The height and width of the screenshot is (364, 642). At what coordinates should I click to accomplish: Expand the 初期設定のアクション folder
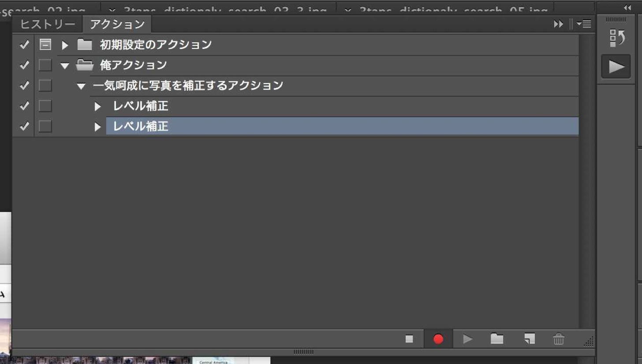tap(65, 45)
